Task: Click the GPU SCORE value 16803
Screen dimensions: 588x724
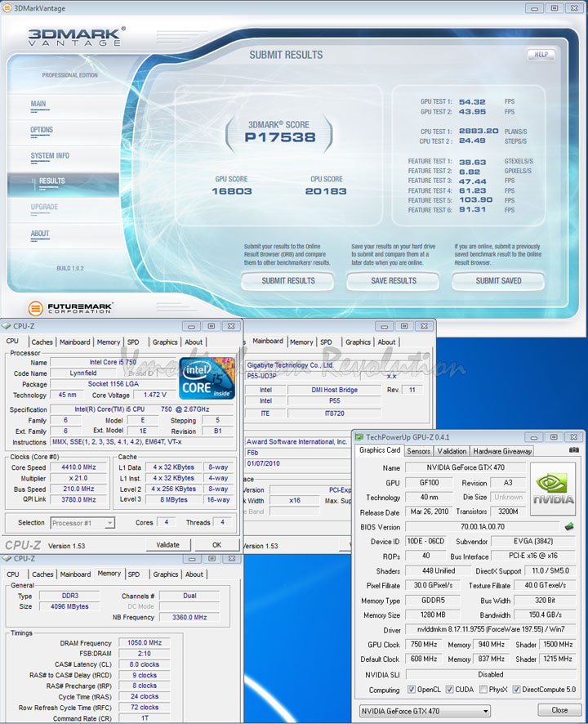Action: coord(232,191)
